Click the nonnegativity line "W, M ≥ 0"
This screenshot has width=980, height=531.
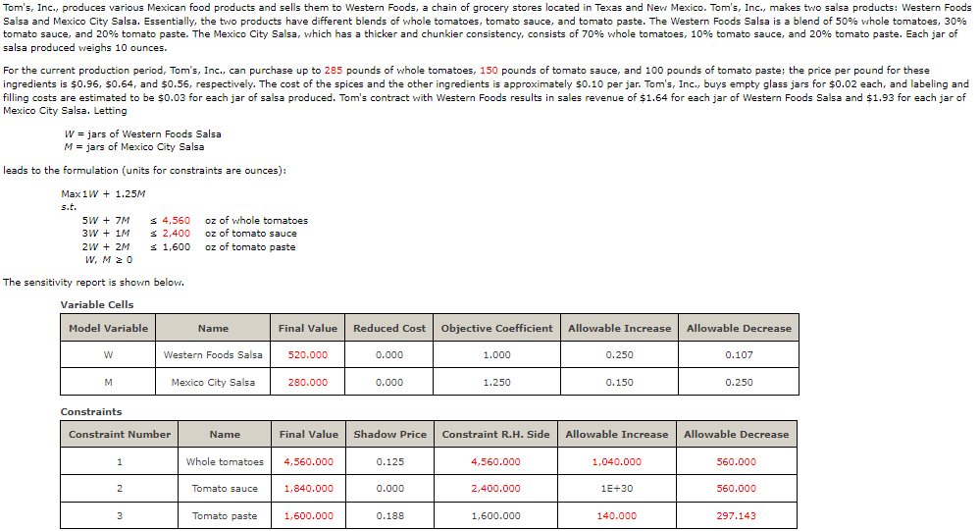click(108, 259)
